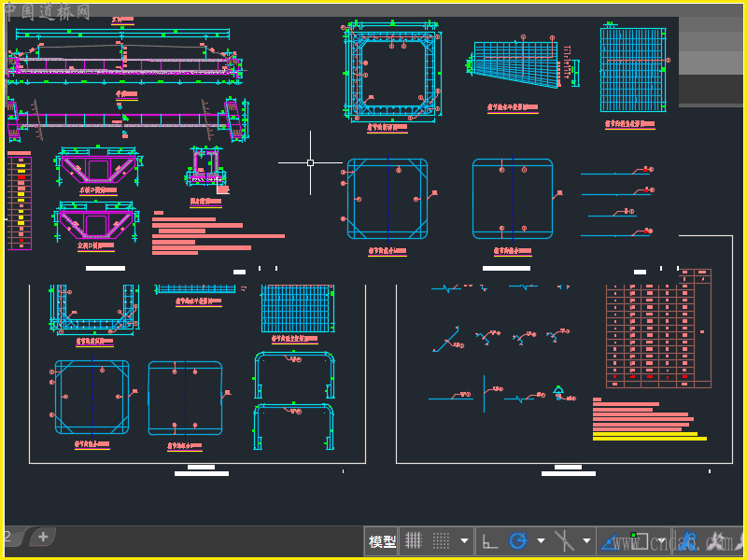Screen dimensions: 747x560
Task: Add a new layout with plus tab
Action: point(43,537)
